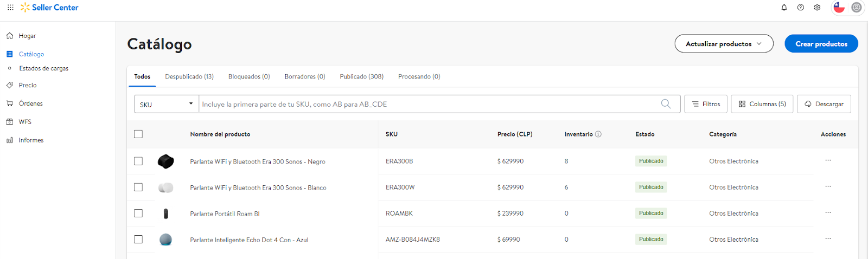The width and height of the screenshot is (868, 259).
Task: Click the blue Echo Dot thumbnail
Action: (166, 239)
